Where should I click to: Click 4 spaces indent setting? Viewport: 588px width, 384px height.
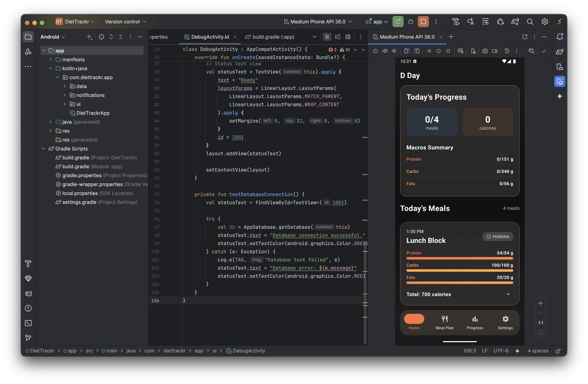point(538,351)
